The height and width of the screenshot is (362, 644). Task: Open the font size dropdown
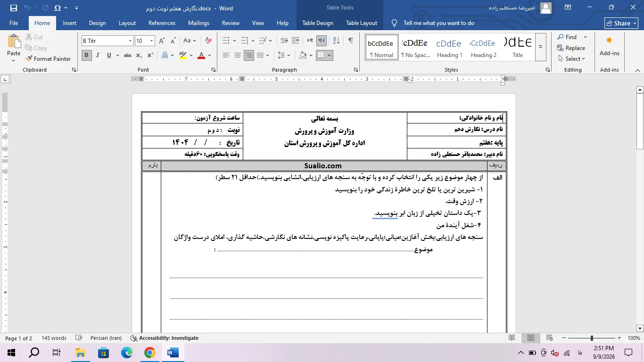pyautogui.click(x=151, y=41)
